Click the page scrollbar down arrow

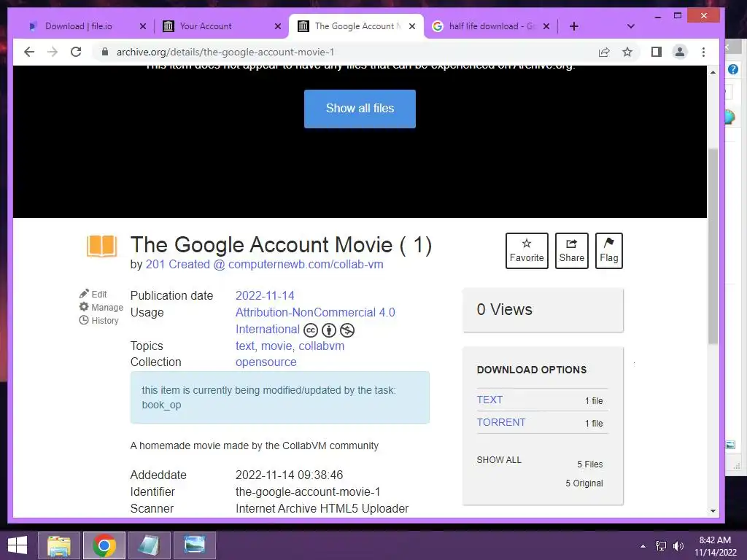tap(713, 511)
